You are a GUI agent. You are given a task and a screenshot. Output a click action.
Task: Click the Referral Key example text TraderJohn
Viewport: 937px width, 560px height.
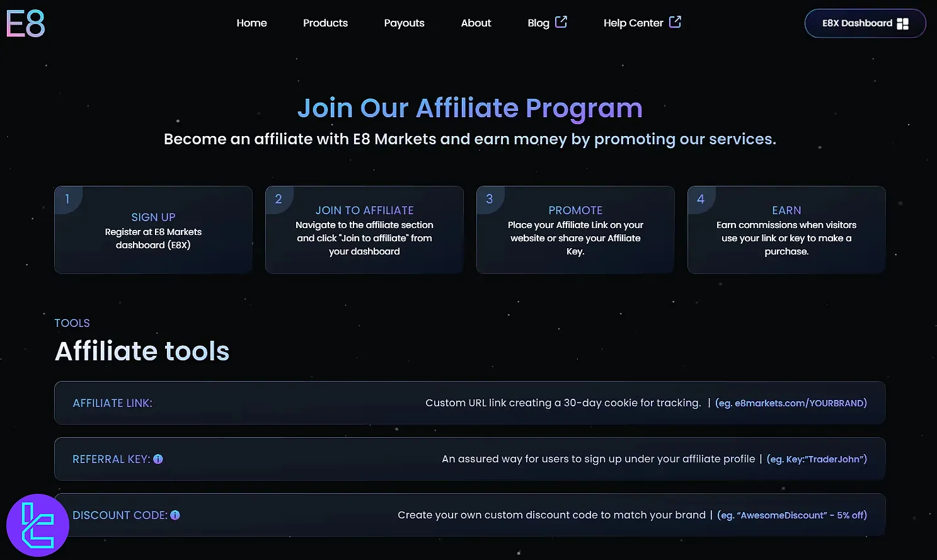click(817, 459)
